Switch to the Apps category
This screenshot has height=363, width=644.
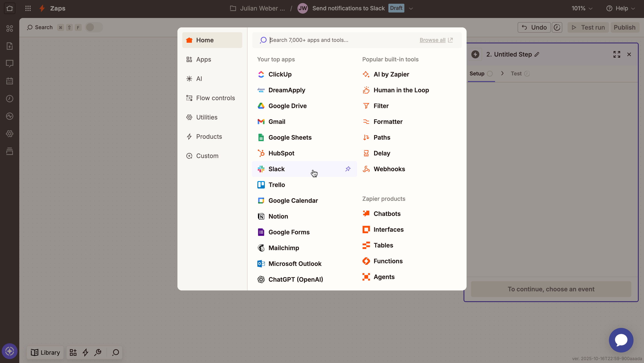(212, 59)
